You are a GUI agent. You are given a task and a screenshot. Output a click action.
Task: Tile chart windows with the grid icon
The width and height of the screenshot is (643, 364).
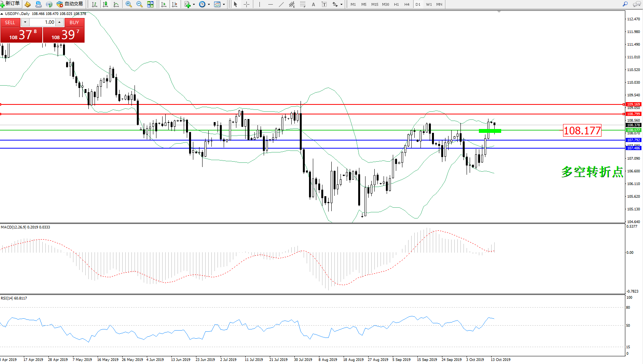pos(150,4)
